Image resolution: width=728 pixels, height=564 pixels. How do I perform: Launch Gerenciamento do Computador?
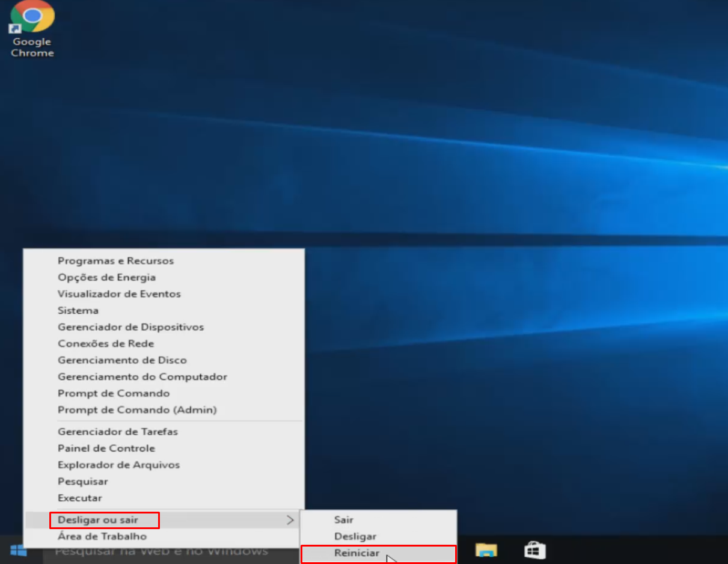tap(164, 376)
